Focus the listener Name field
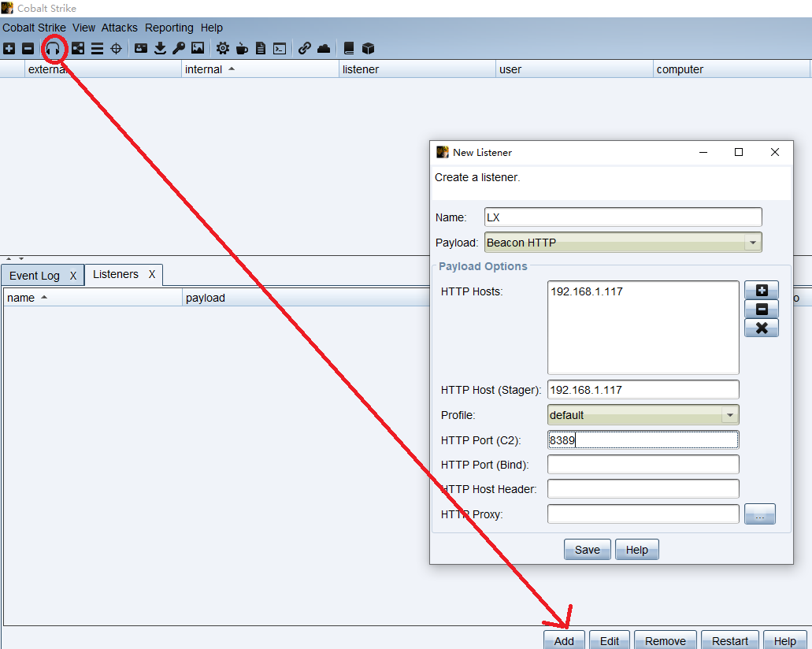 [623, 217]
